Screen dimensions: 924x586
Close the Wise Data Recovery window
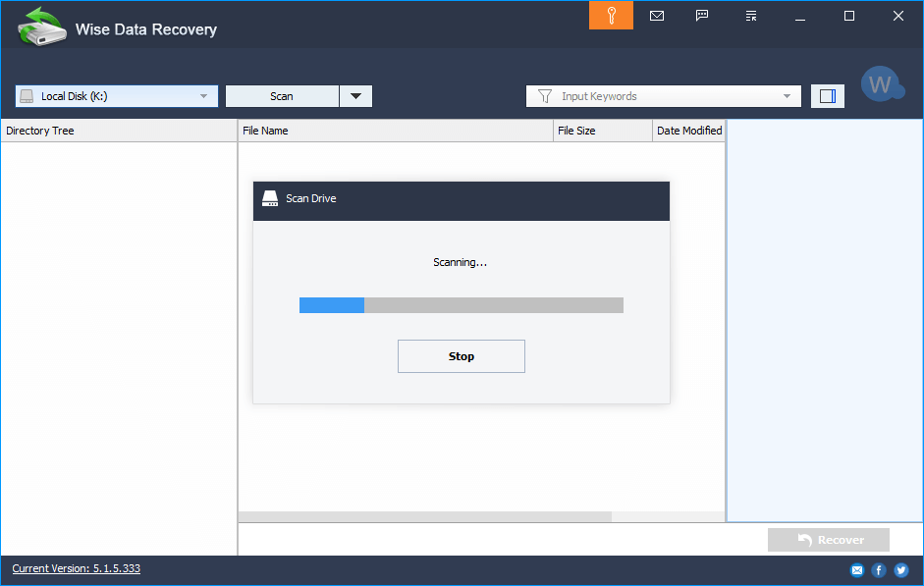pos(898,16)
